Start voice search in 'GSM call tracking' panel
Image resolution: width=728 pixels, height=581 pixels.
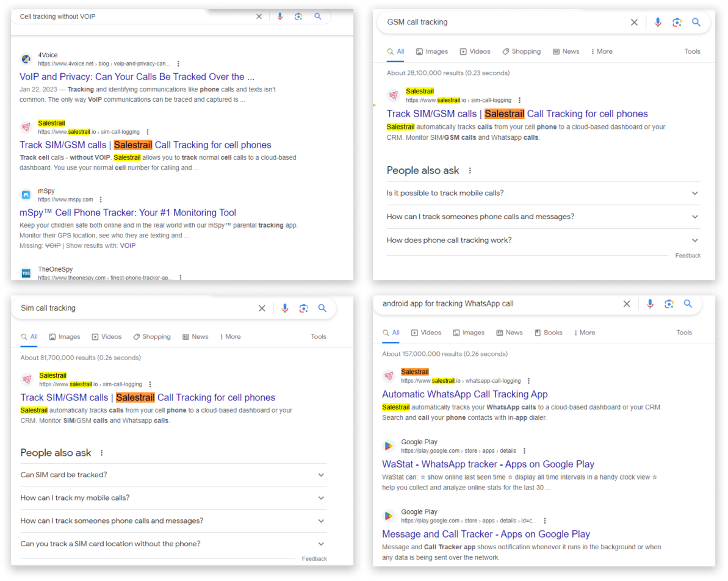[x=658, y=23]
